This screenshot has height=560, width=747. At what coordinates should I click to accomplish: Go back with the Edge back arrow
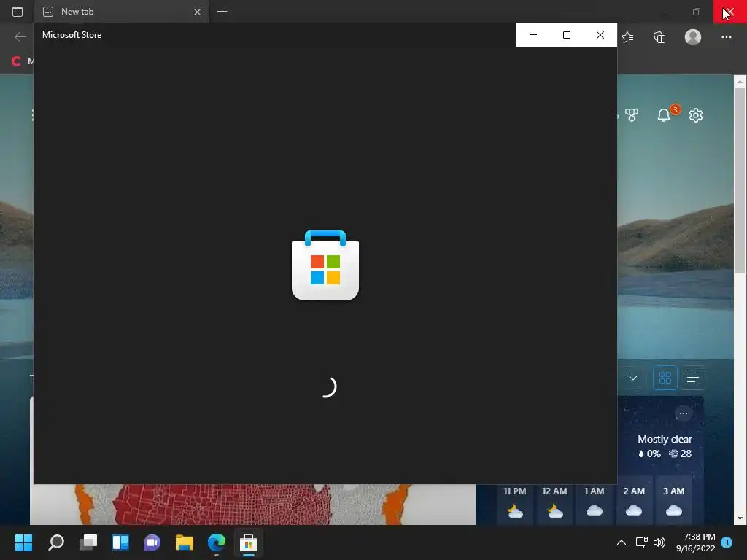tap(20, 36)
